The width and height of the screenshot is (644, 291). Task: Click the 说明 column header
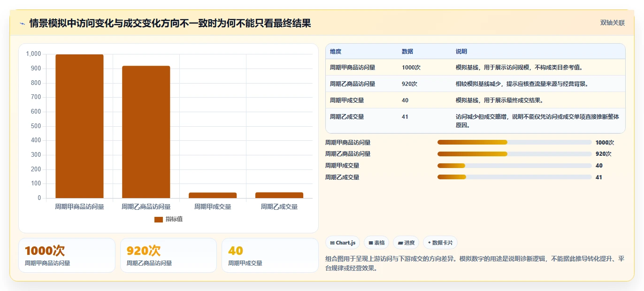click(x=461, y=51)
